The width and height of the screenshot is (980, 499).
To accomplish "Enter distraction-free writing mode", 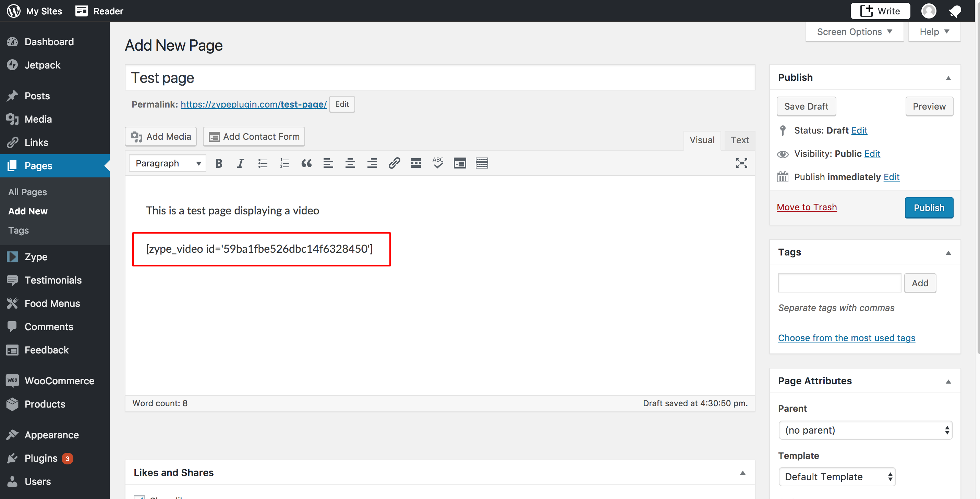I will tap(741, 163).
